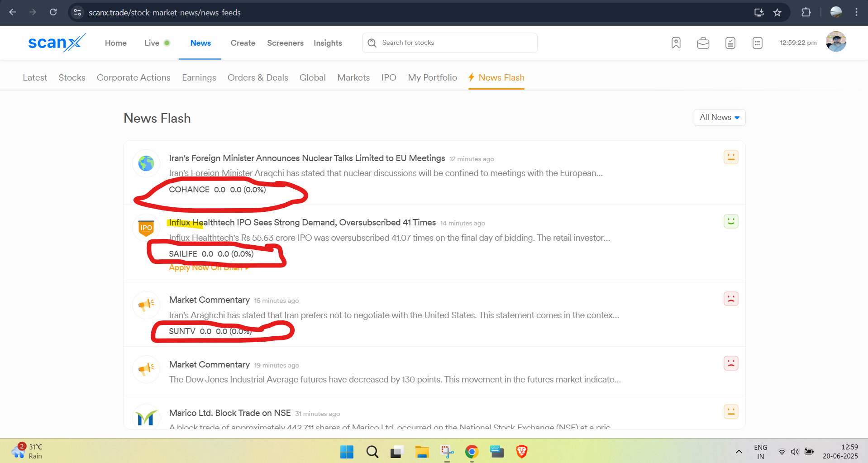Click the Apply Now On Dhan link
The height and width of the screenshot is (463, 868).
tap(208, 268)
